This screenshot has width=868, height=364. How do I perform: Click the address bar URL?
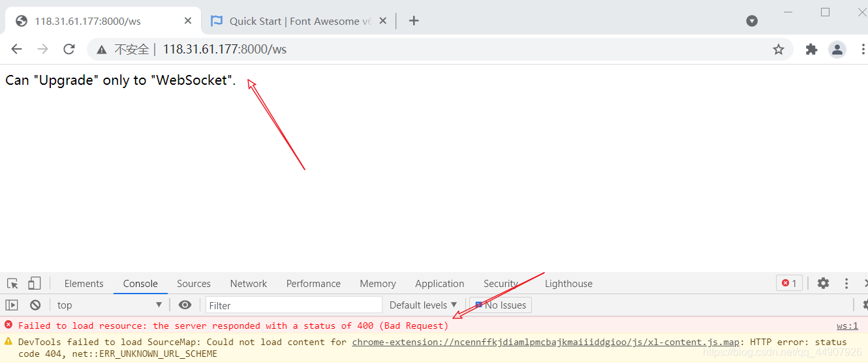[225, 49]
